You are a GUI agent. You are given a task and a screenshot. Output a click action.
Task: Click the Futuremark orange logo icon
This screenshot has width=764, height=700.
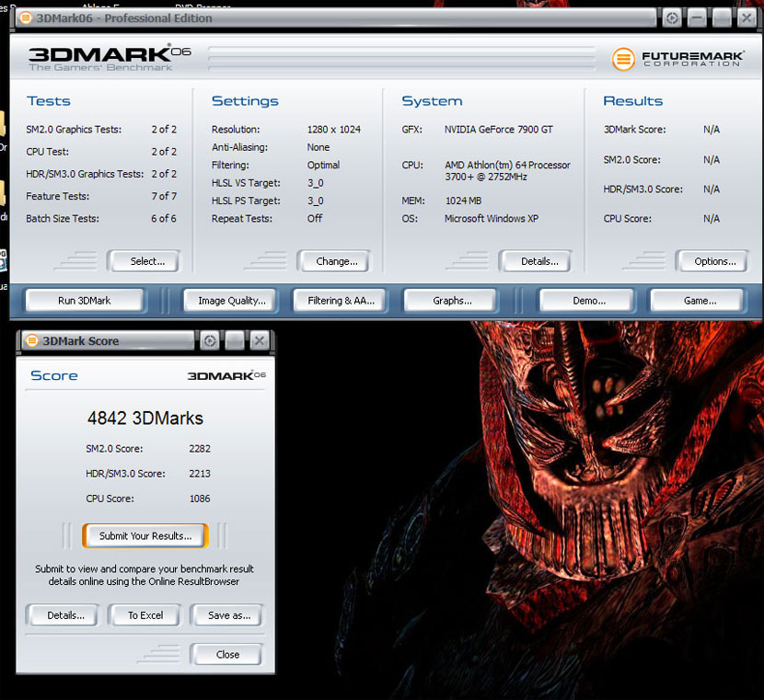click(x=623, y=60)
